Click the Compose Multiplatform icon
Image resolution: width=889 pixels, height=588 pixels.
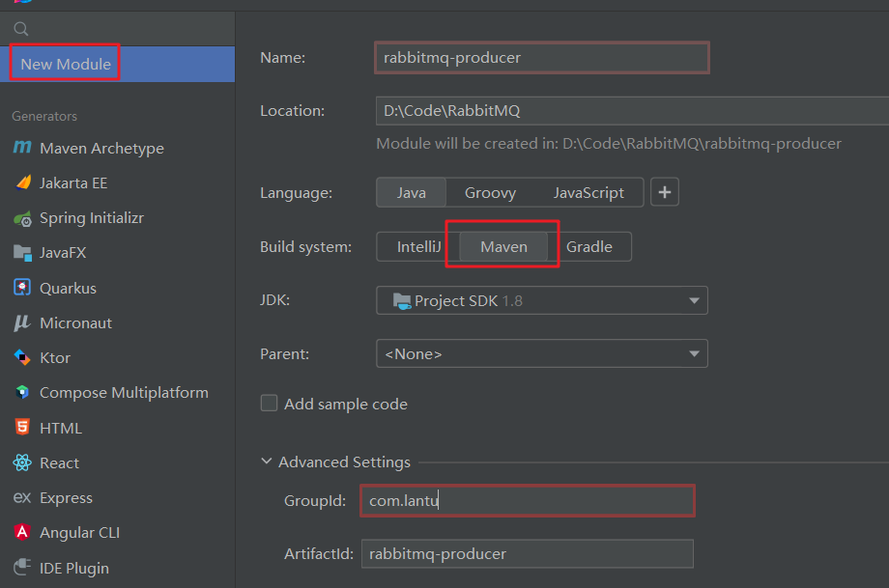pos(22,392)
